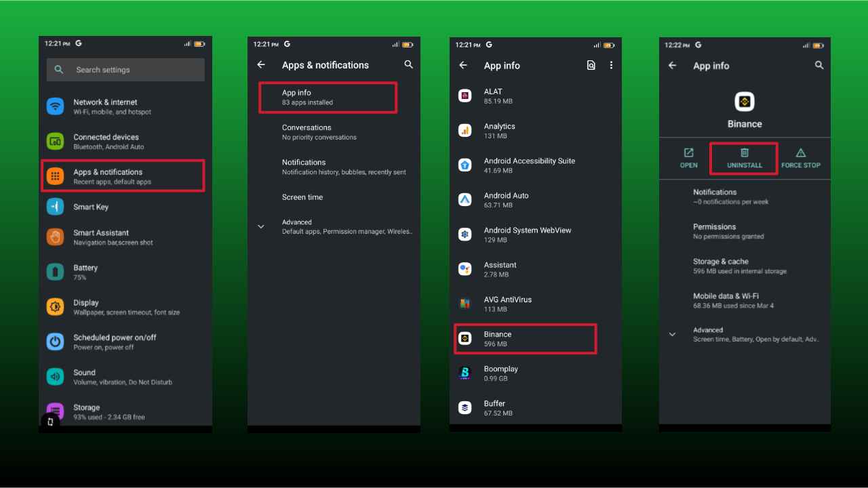Screen dimensions: 868x488
Task: Open Storage & cache for Binance
Action: [x=745, y=266]
